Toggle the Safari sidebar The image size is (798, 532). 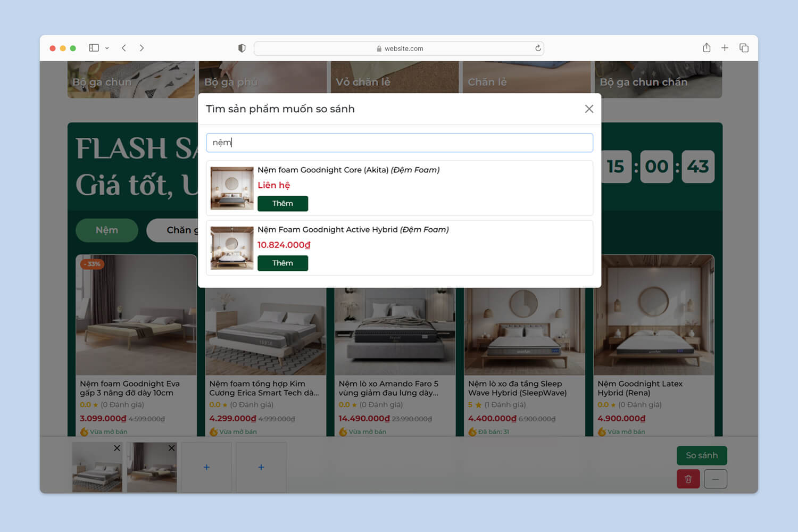94,48
